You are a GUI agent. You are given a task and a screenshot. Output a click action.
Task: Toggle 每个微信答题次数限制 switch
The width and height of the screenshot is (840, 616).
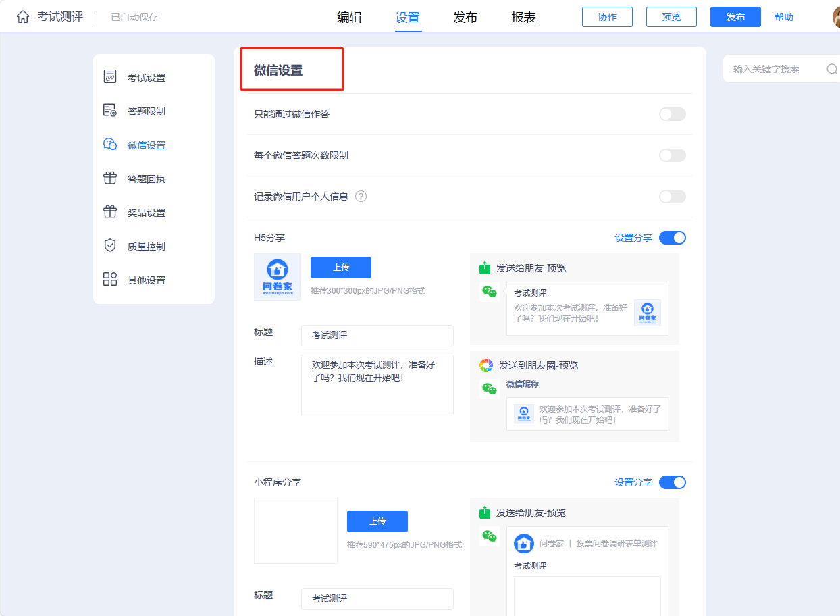[x=673, y=155]
